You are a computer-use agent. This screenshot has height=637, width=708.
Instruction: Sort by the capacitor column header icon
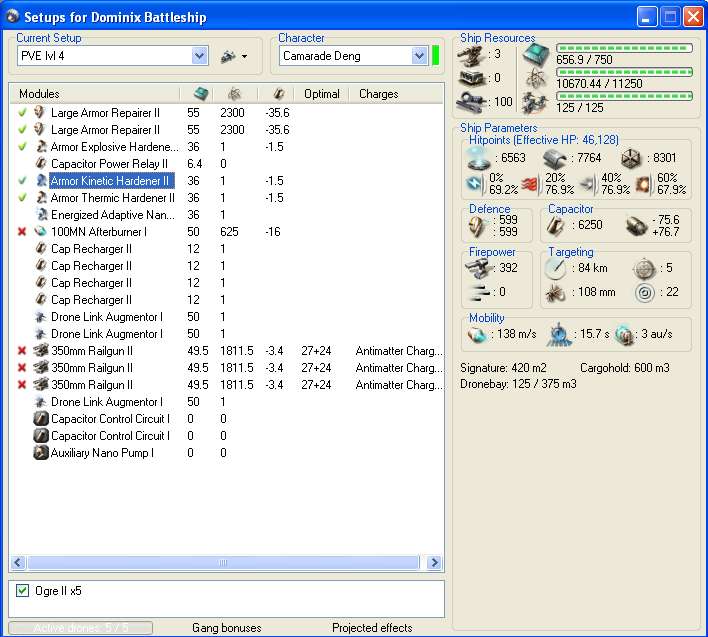click(x=278, y=94)
